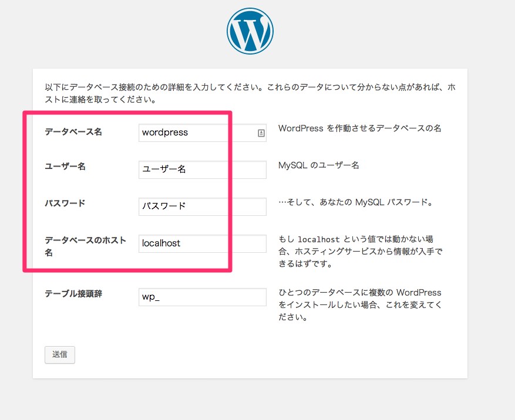
Task: Click the データベースのホスト名 label
Action: [85, 246]
